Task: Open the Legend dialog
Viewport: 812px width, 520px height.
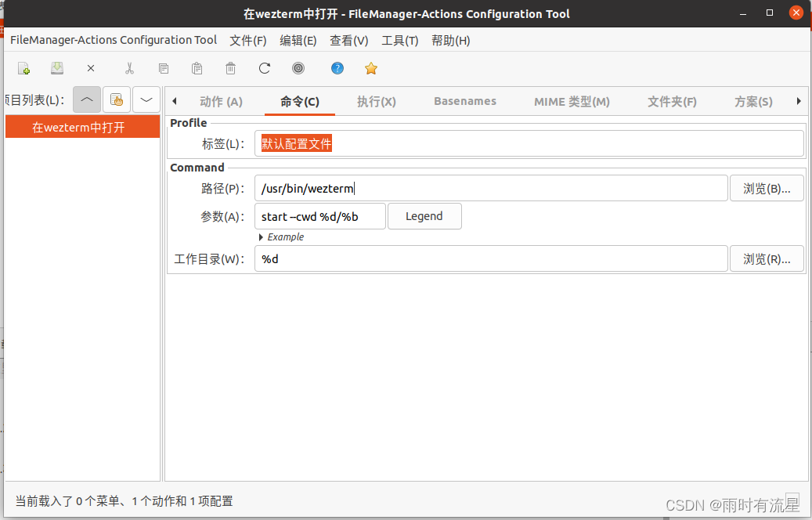Action: [x=424, y=216]
